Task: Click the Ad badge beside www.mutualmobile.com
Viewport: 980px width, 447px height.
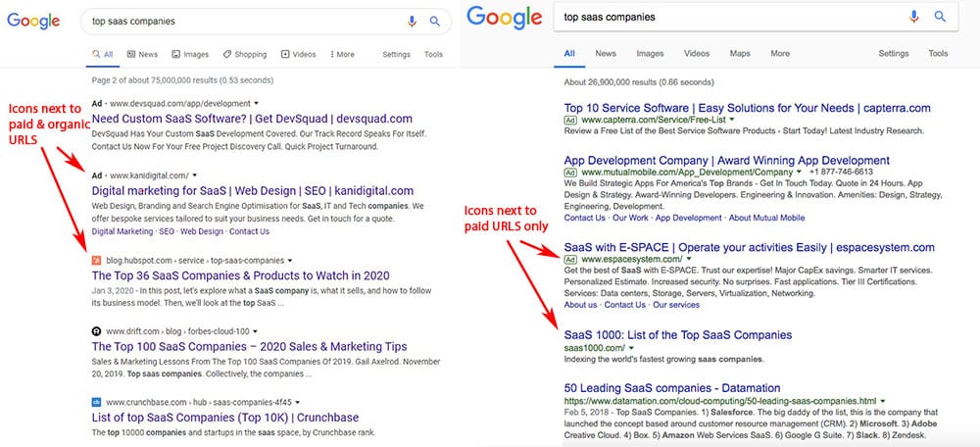Action: pos(570,172)
